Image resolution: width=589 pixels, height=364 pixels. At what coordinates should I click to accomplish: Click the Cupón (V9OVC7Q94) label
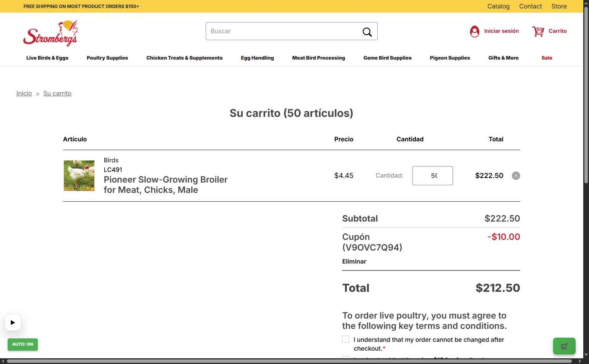coord(372,242)
